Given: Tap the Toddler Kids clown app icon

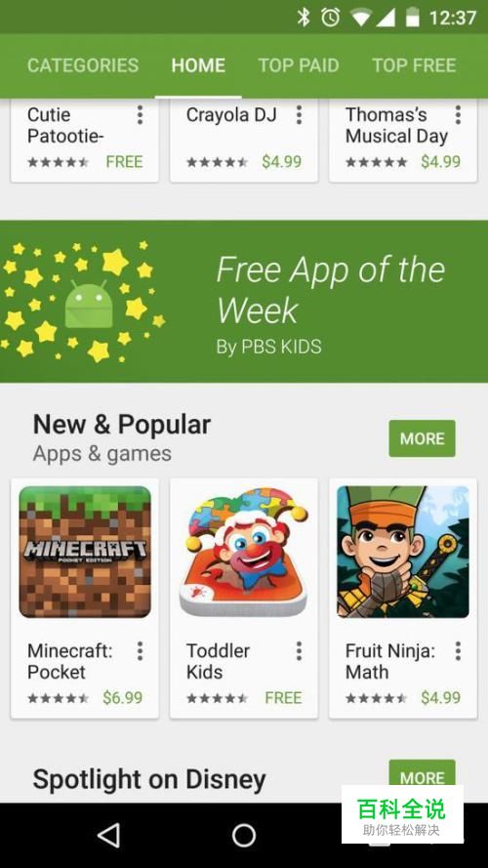Looking at the screenshot, I should click(x=244, y=552).
